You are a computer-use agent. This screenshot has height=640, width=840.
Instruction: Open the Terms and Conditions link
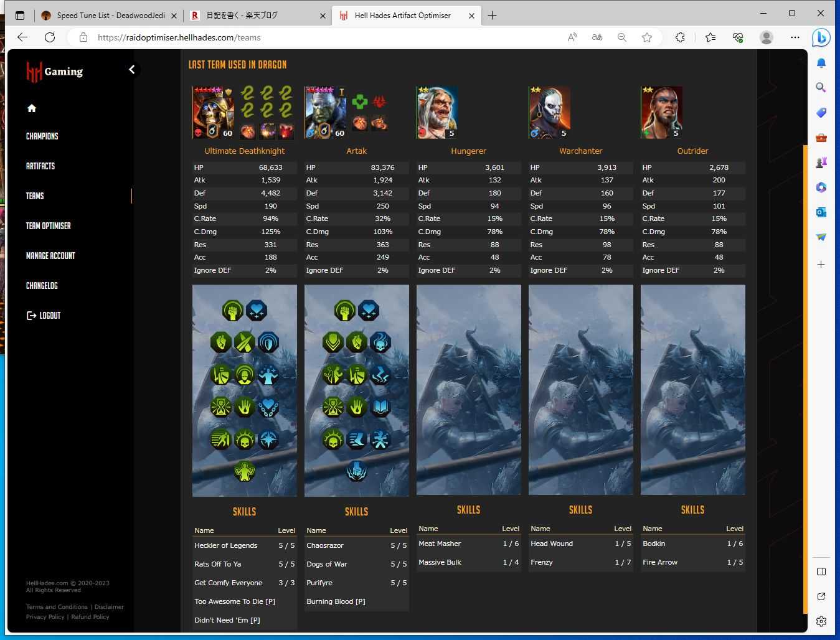[56, 606]
